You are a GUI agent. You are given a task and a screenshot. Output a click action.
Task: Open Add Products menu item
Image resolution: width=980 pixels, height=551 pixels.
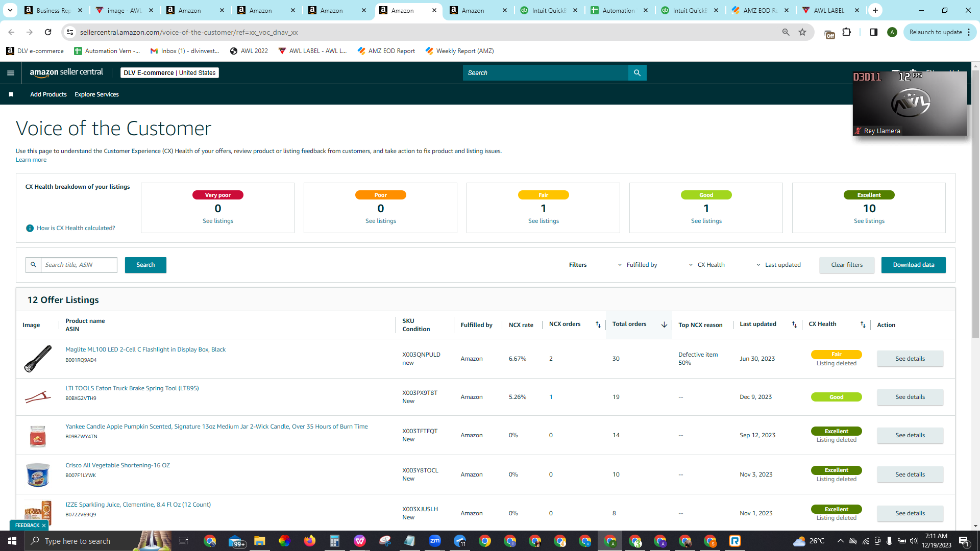point(48,94)
